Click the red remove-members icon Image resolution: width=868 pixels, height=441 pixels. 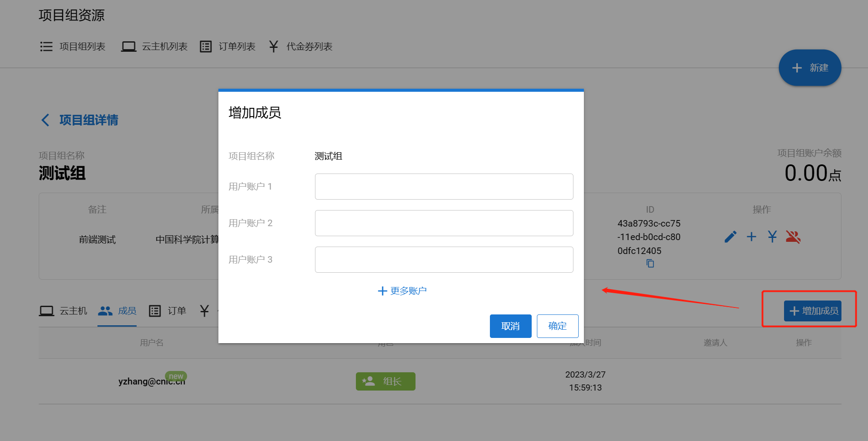click(x=793, y=237)
